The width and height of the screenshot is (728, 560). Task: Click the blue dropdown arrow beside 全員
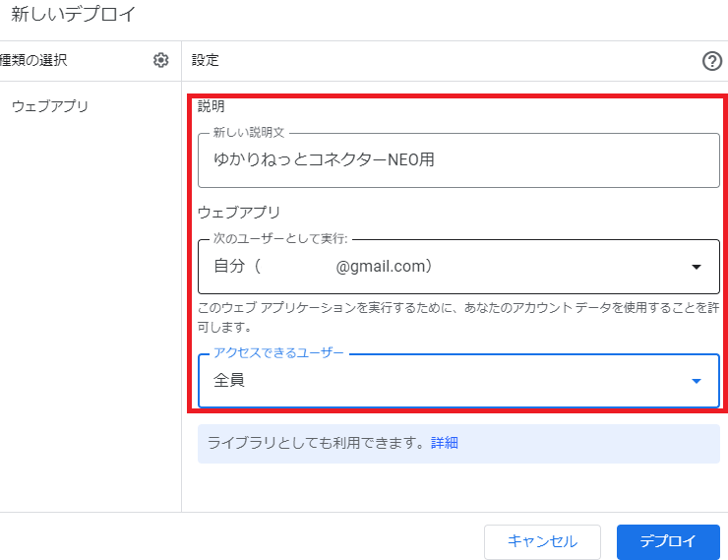696,381
